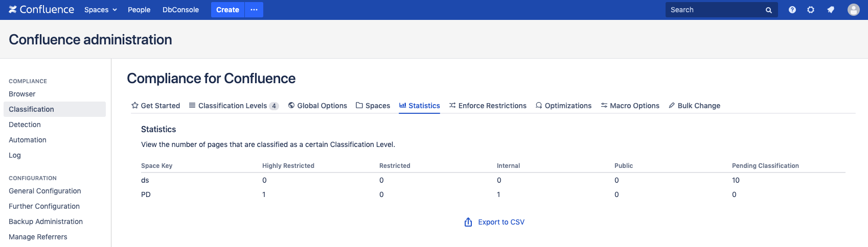Viewport: 868px width, 247px height.
Task: Click the three-dots button beside Create
Action: pyautogui.click(x=254, y=10)
